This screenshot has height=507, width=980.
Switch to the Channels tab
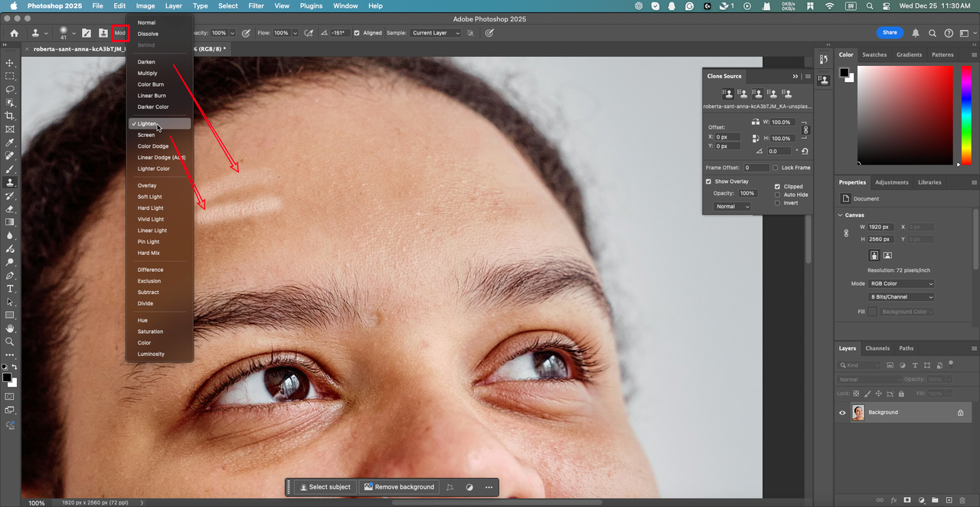coord(877,348)
